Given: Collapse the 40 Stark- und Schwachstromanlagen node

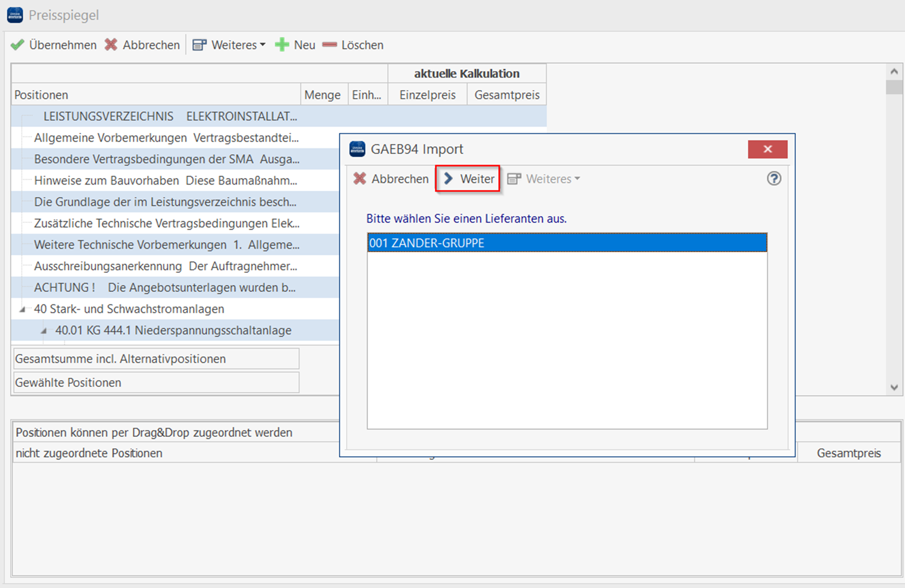Looking at the screenshot, I should pos(22,309).
